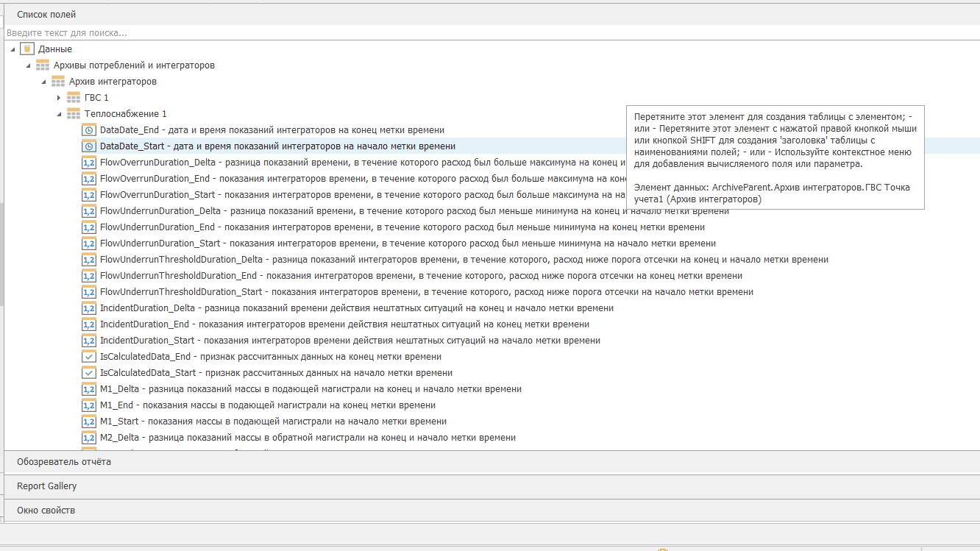
Task: Click the table icon of Архив интеграторов
Action: 58,81
